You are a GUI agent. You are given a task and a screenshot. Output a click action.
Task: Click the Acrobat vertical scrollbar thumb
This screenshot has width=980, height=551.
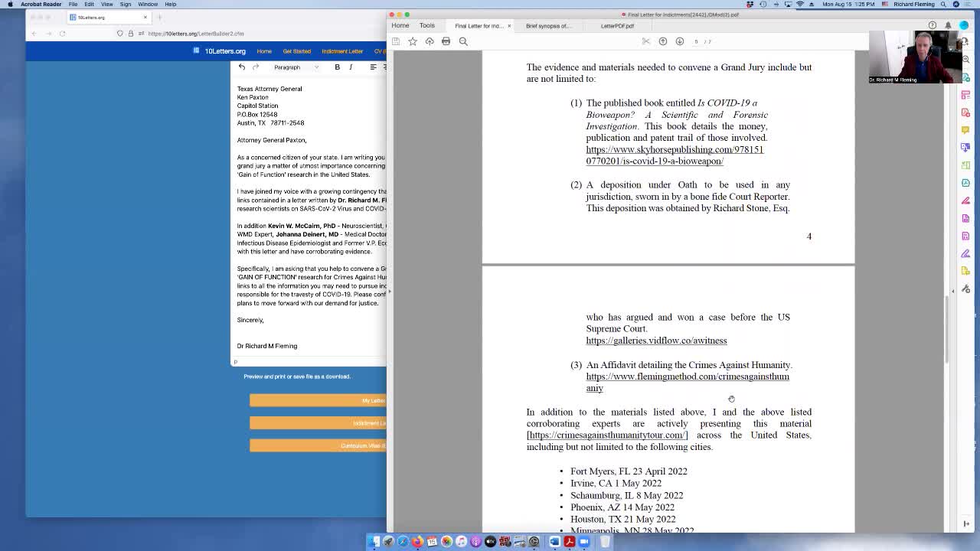tap(946, 329)
